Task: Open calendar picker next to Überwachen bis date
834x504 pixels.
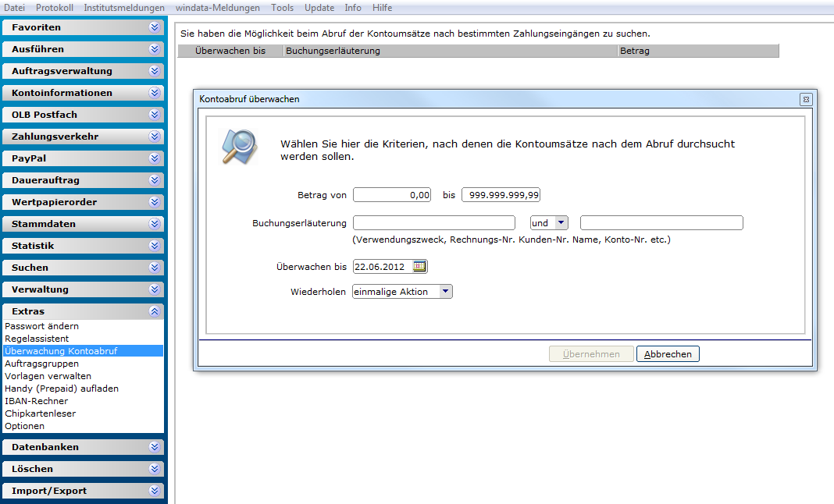Action: pyautogui.click(x=419, y=266)
